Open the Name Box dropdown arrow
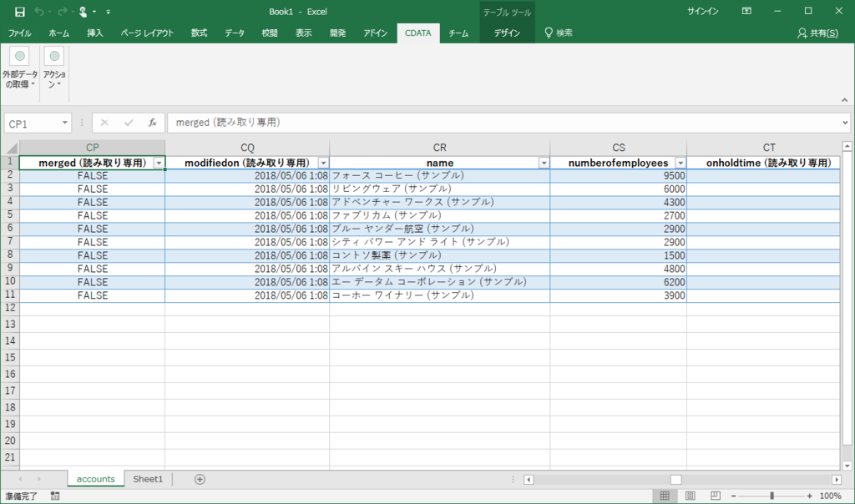The image size is (855, 504). [x=65, y=123]
